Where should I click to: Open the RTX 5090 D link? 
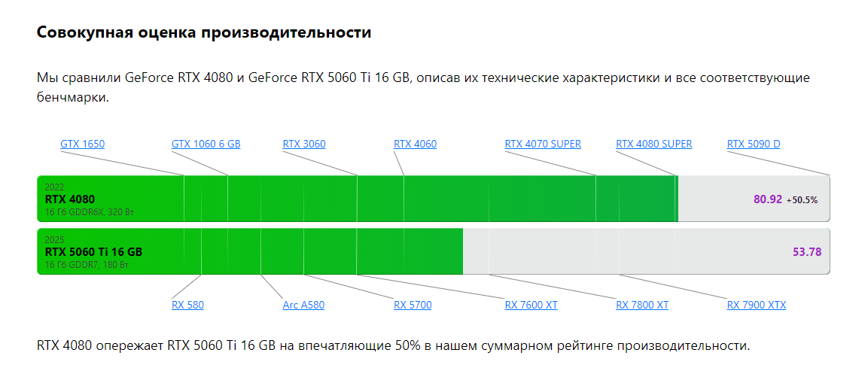754,144
